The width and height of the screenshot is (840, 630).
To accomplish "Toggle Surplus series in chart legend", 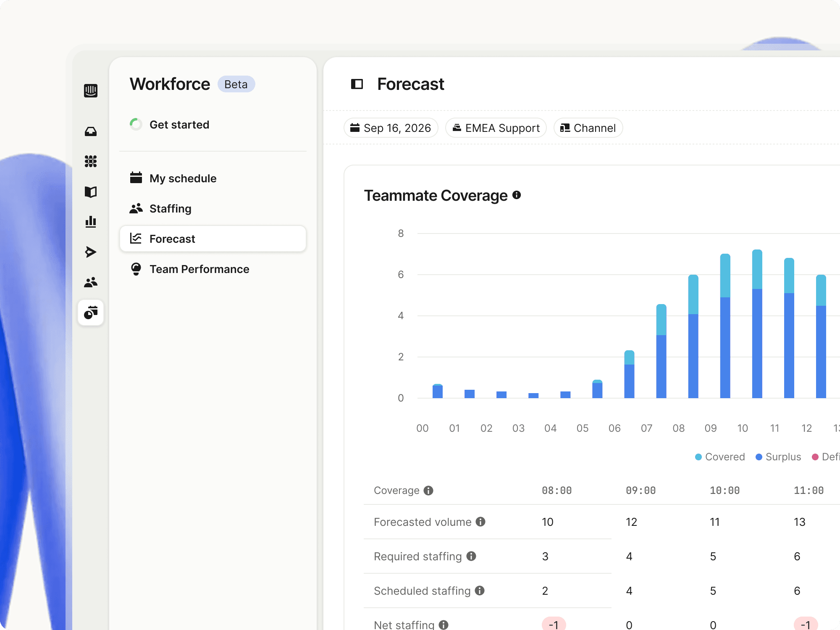I will tap(778, 457).
